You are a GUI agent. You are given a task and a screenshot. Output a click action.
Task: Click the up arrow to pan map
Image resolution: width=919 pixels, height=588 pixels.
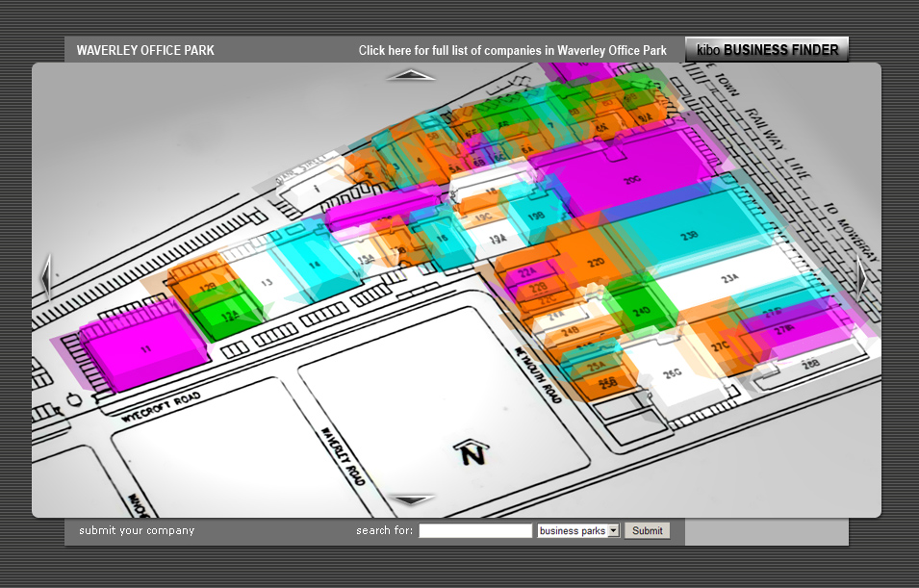point(412,75)
